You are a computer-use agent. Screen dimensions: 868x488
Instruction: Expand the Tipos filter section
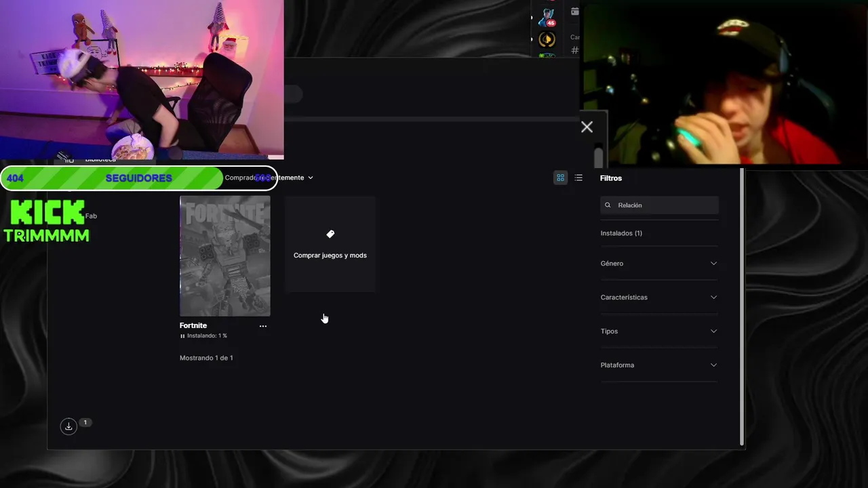point(658,331)
